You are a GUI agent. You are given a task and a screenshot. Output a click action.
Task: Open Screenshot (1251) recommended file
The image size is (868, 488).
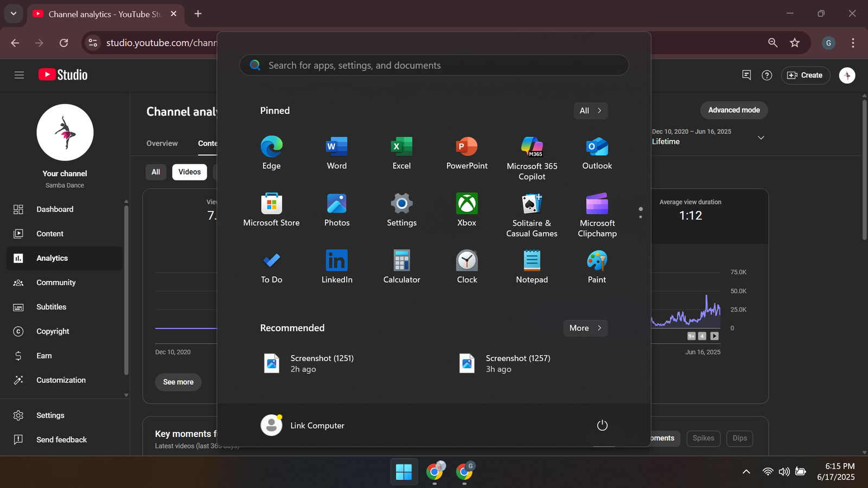click(309, 363)
